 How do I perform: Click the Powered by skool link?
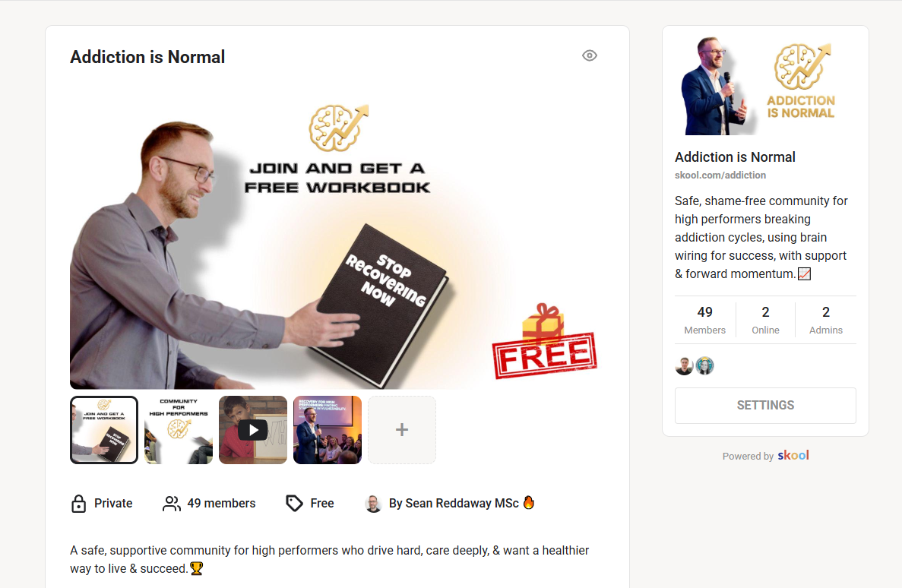pyautogui.click(x=766, y=456)
